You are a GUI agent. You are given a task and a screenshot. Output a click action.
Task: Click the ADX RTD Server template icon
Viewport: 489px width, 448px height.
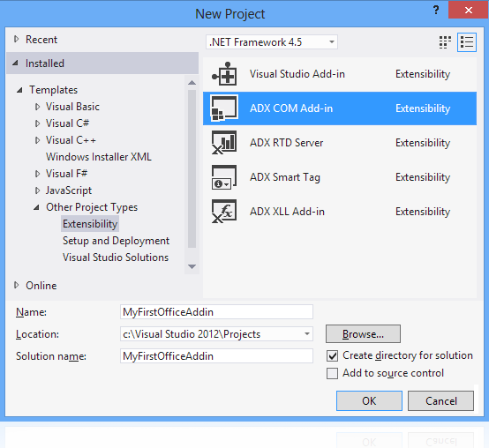click(x=224, y=143)
